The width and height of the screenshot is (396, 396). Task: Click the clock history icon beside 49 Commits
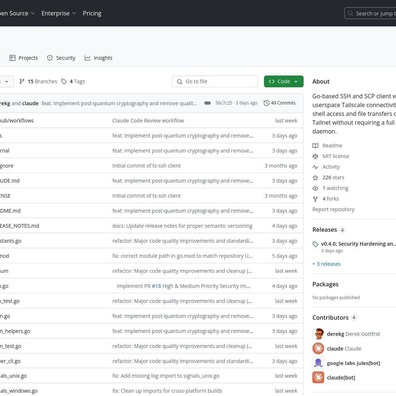coord(266,103)
